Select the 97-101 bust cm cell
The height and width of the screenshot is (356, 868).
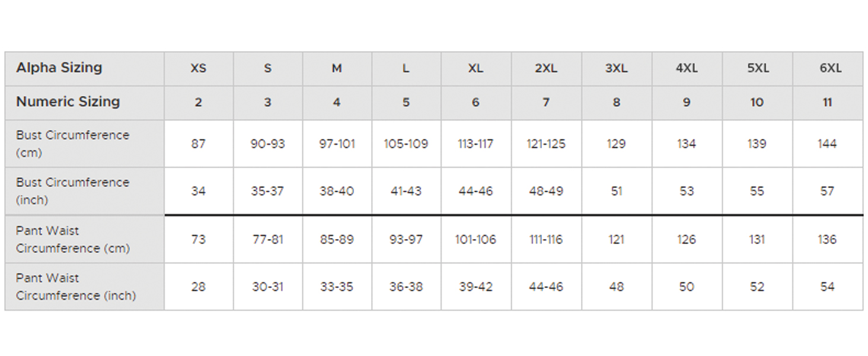[x=337, y=144]
